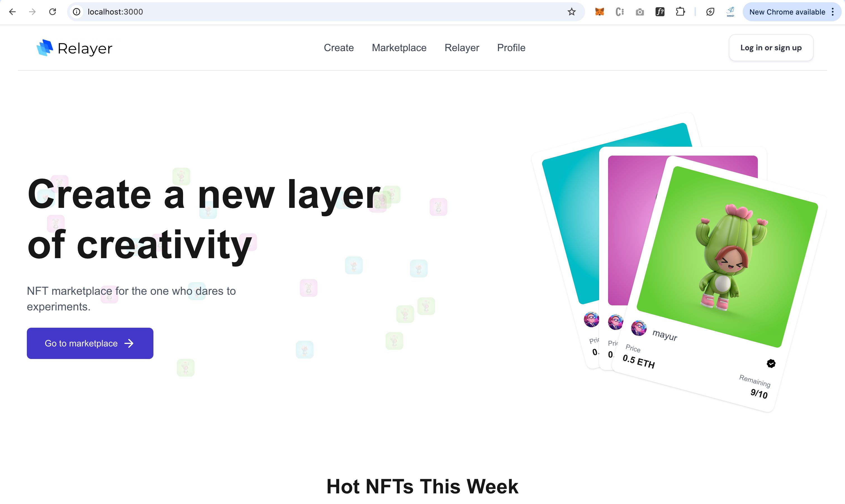Image resolution: width=845 pixels, height=504 pixels.
Task: Click the Relayer brand name text
Action: 85,48
